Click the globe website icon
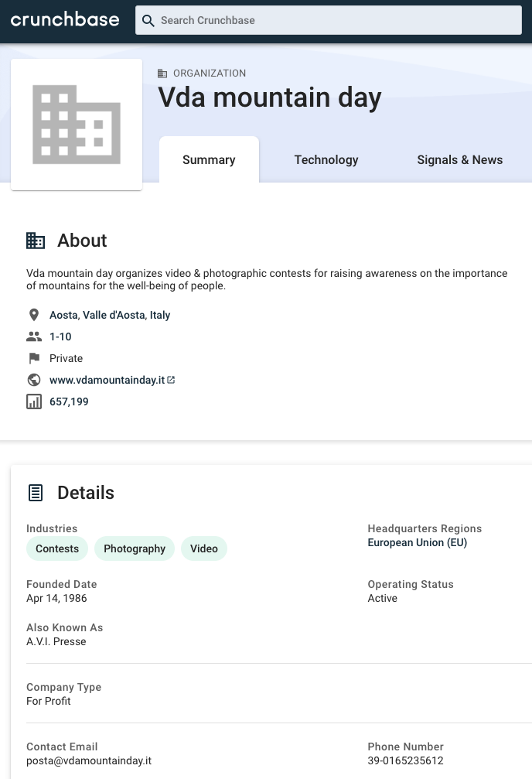 pyautogui.click(x=34, y=380)
